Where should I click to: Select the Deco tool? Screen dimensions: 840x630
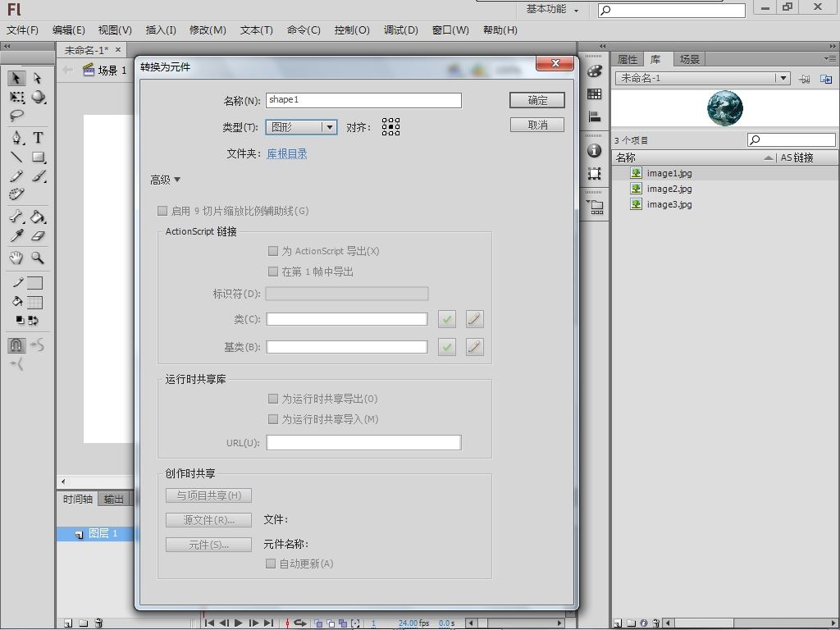[16, 194]
